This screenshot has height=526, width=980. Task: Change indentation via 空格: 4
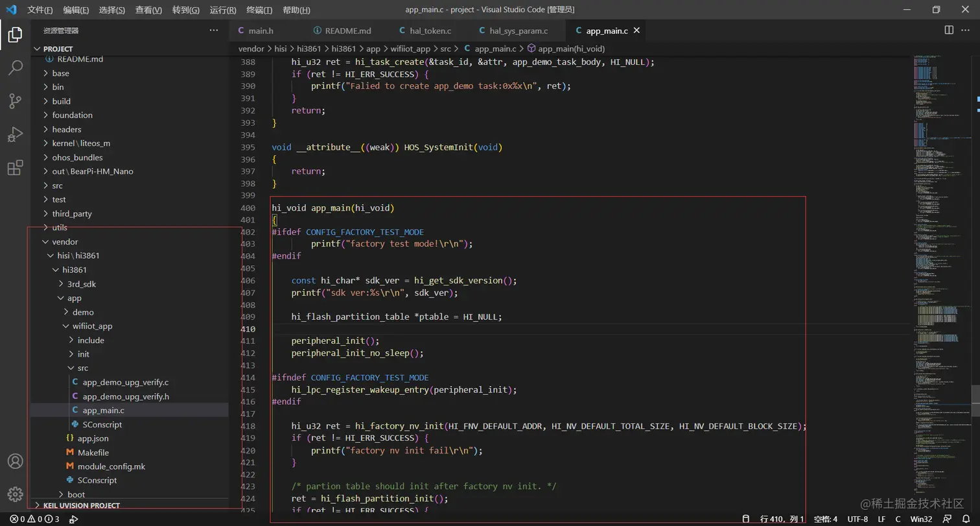(x=826, y=519)
